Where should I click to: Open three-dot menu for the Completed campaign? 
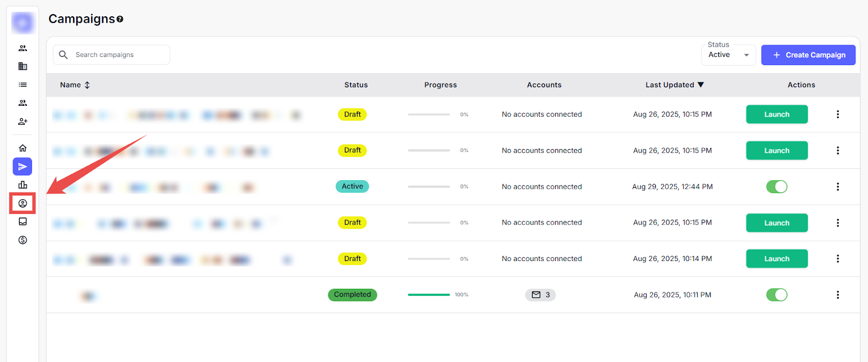coord(838,295)
